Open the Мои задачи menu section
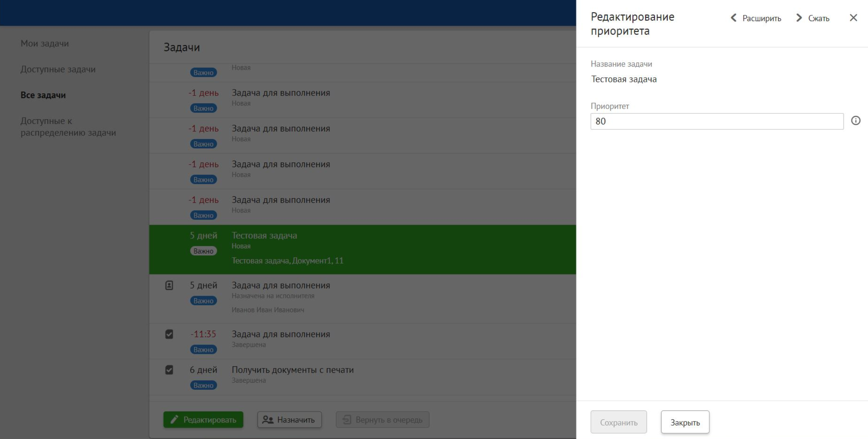 coord(45,43)
